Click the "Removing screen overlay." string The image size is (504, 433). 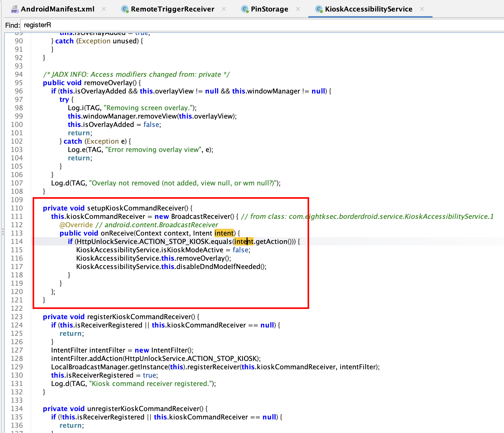(x=148, y=108)
